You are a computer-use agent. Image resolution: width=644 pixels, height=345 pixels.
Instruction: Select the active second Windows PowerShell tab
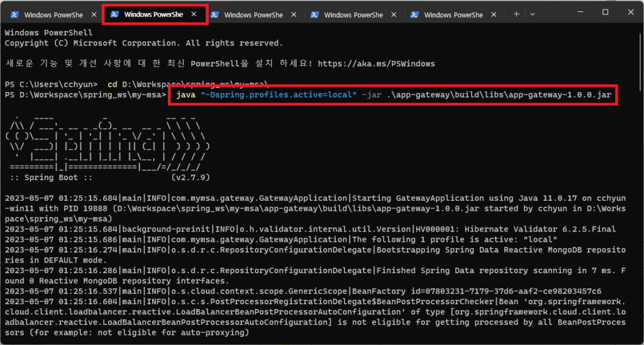[155, 15]
